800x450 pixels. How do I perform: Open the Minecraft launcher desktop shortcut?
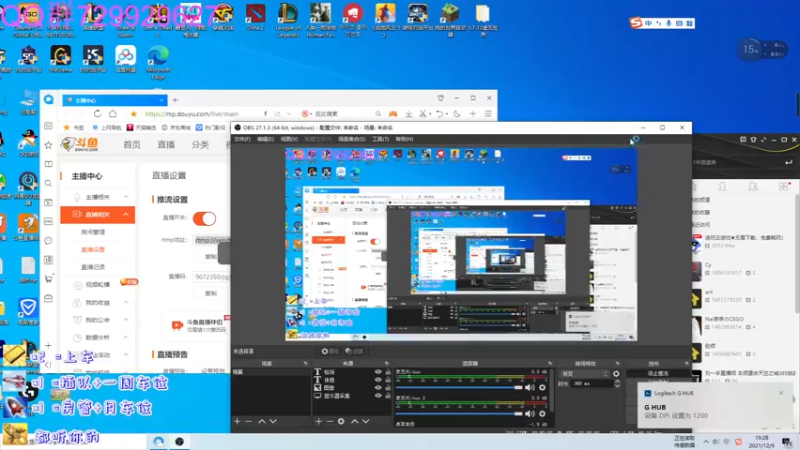(x=450, y=20)
